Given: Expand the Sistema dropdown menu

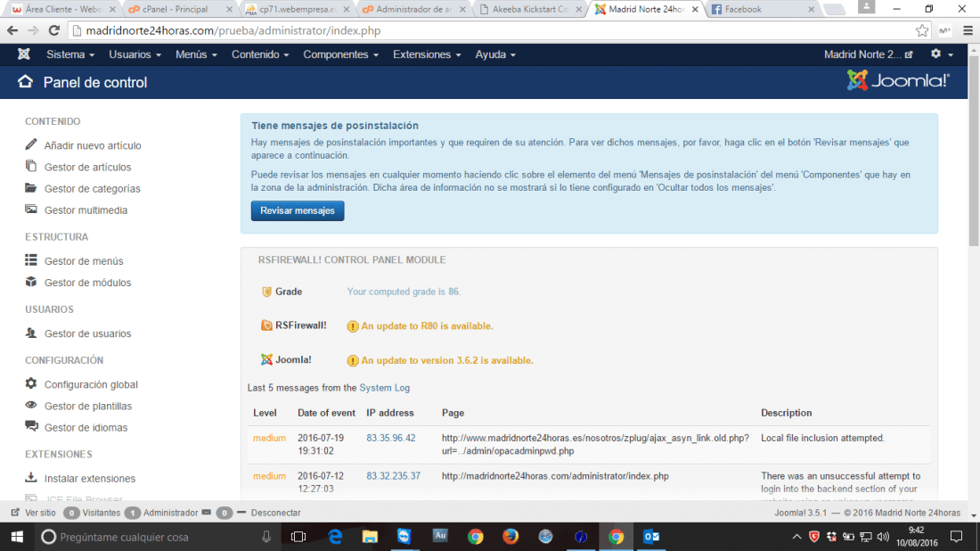Looking at the screenshot, I should (70, 54).
